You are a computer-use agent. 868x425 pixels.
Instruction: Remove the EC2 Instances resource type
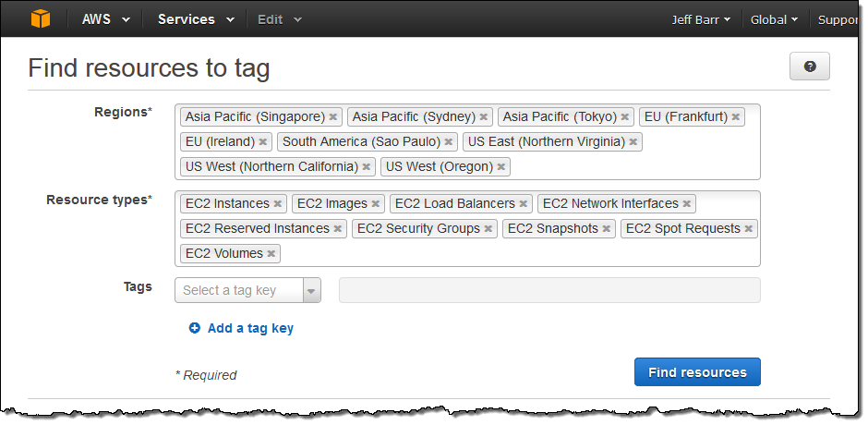(x=278, y=204)
